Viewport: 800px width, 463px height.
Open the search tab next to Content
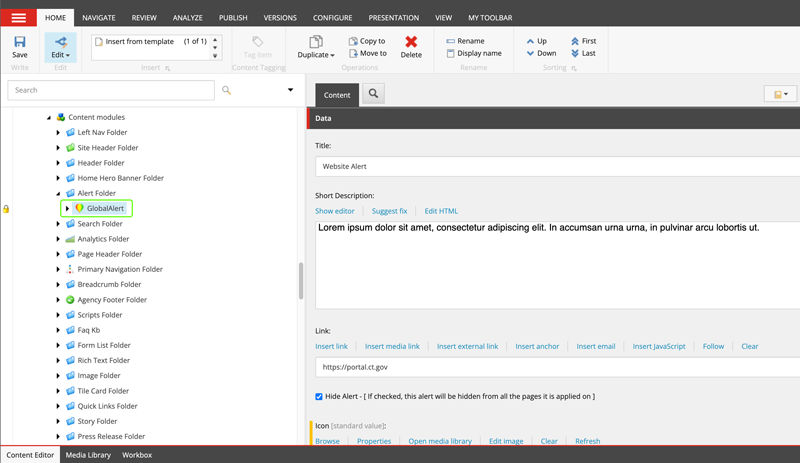pyautogui.click(x=373, y=93)
